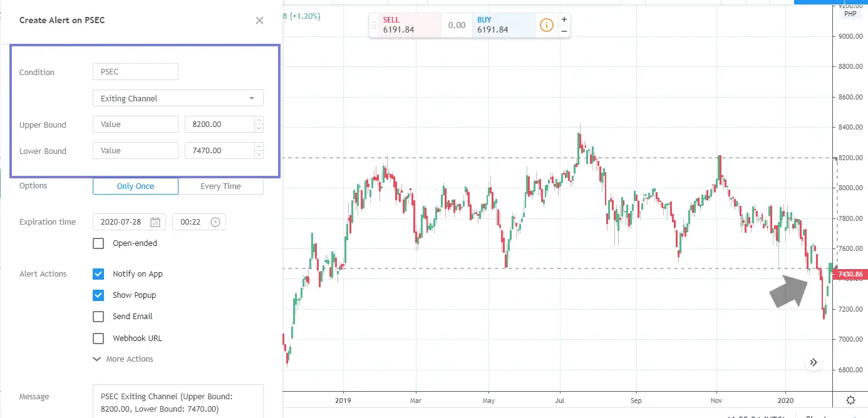Select the Only Once trigger option
Viewport: 868px width, 418px height.
(135, 186)
